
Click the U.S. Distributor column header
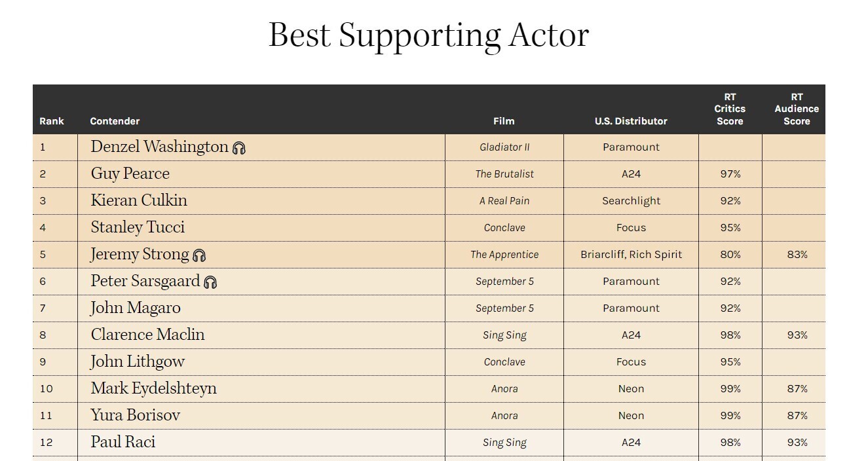coord(631,121)
